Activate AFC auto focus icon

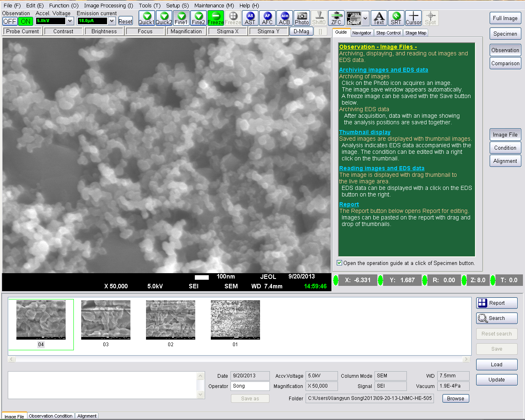coord(267,18)
